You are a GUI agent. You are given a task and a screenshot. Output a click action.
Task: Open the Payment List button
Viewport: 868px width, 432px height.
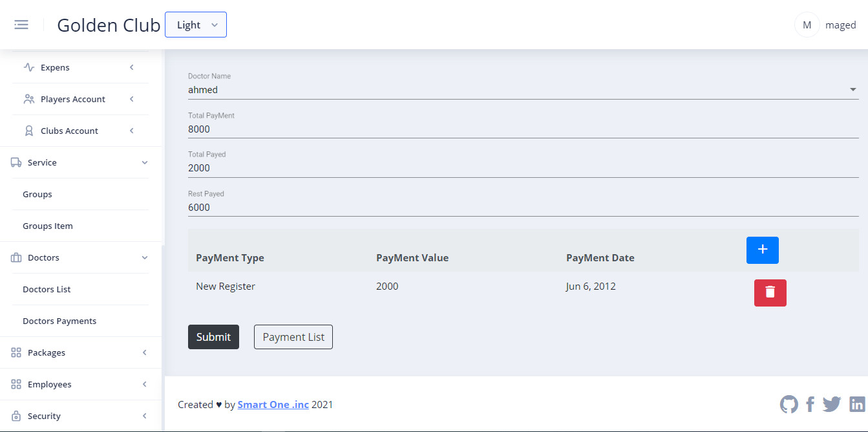[x=293, y=337]
